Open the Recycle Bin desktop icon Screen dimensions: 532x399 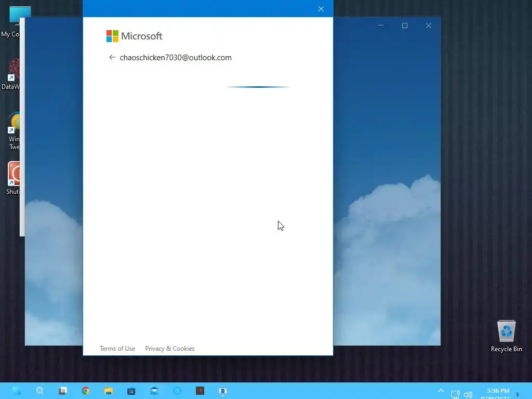506,336
